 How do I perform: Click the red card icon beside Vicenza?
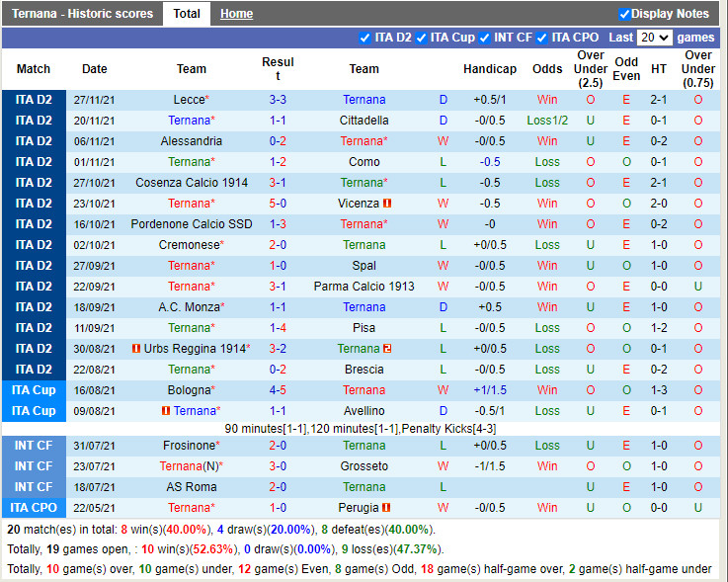click(x=387, y=204)
